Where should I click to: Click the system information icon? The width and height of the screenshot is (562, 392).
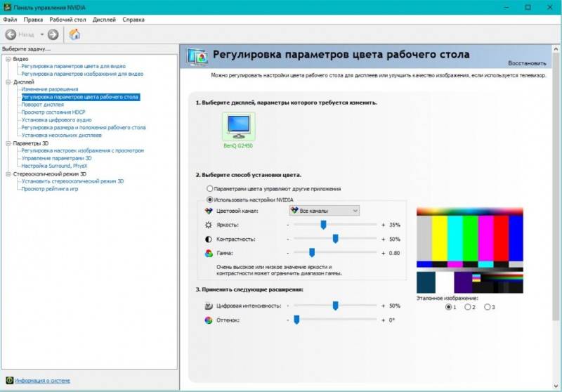10,381
